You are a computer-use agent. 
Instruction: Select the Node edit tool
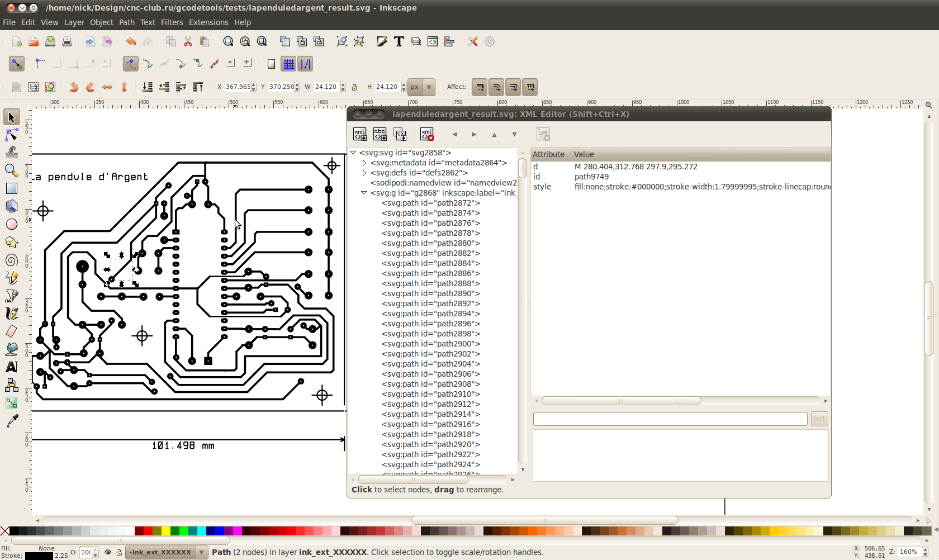(11, 135)
